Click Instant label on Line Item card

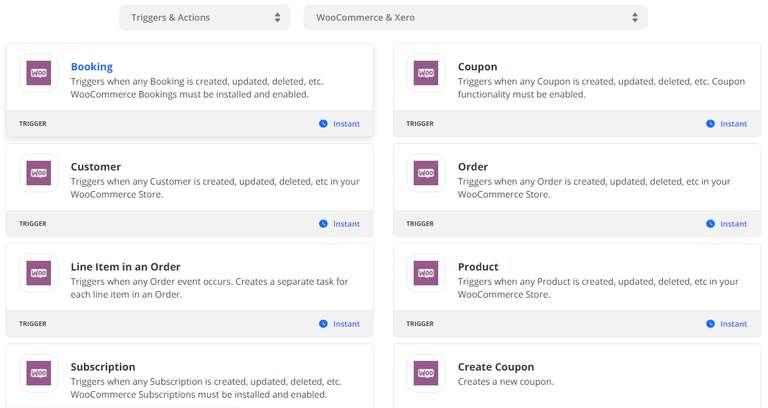click(346, 324)
